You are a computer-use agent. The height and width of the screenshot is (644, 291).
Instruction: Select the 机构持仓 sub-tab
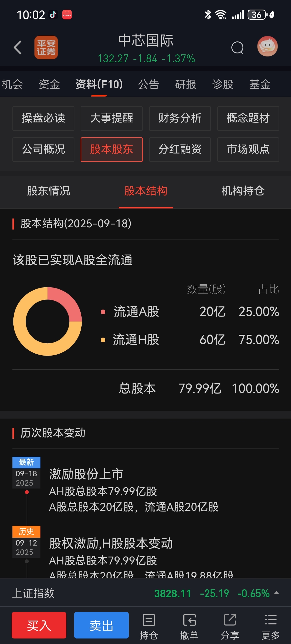243,191
